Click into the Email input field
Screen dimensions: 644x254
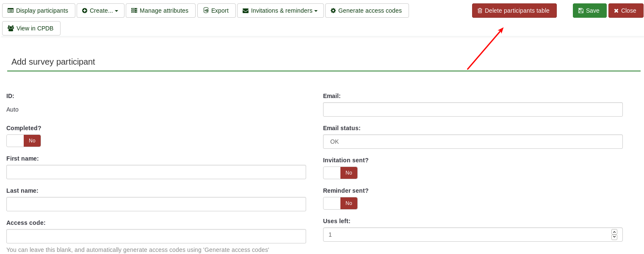pos(473,109)
